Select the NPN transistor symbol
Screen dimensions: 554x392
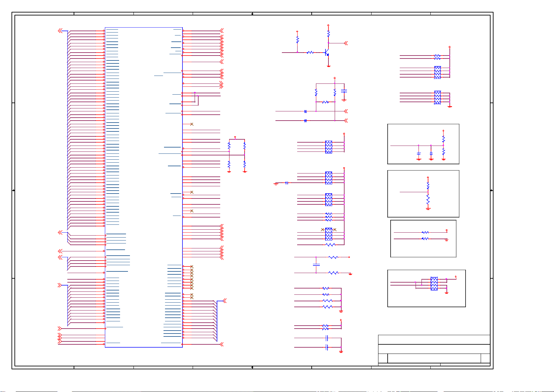pyautogui.click(x=327, y=53)
